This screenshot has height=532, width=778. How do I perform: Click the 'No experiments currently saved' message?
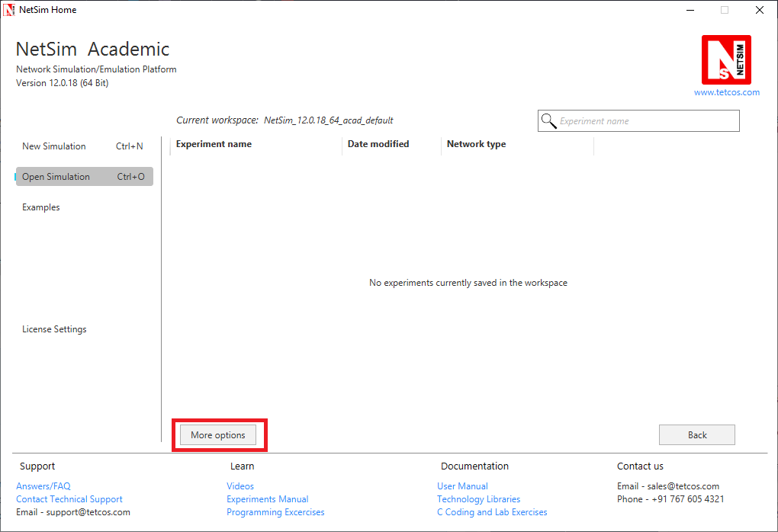tap(468, 283)
